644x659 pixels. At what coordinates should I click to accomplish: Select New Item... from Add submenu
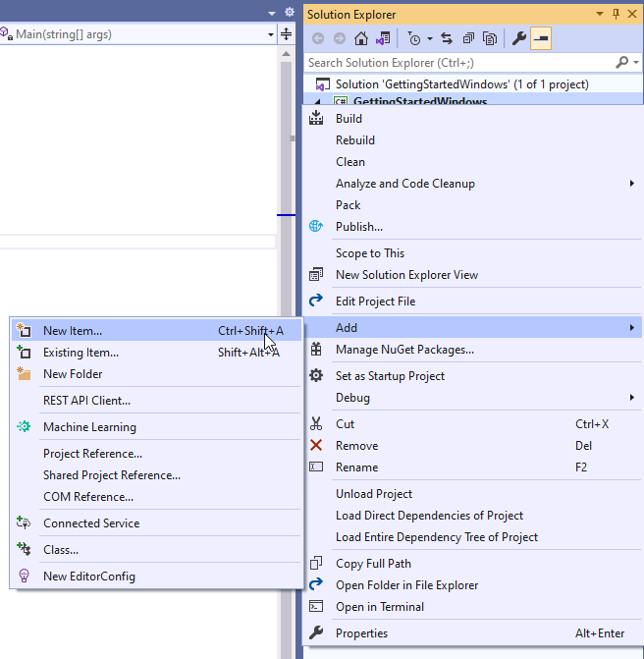tap(73, 331)
